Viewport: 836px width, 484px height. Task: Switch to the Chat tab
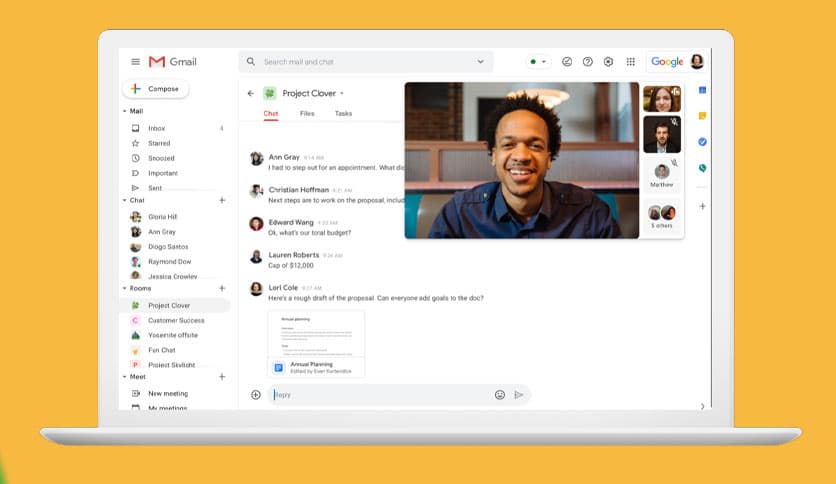[271, 114]
